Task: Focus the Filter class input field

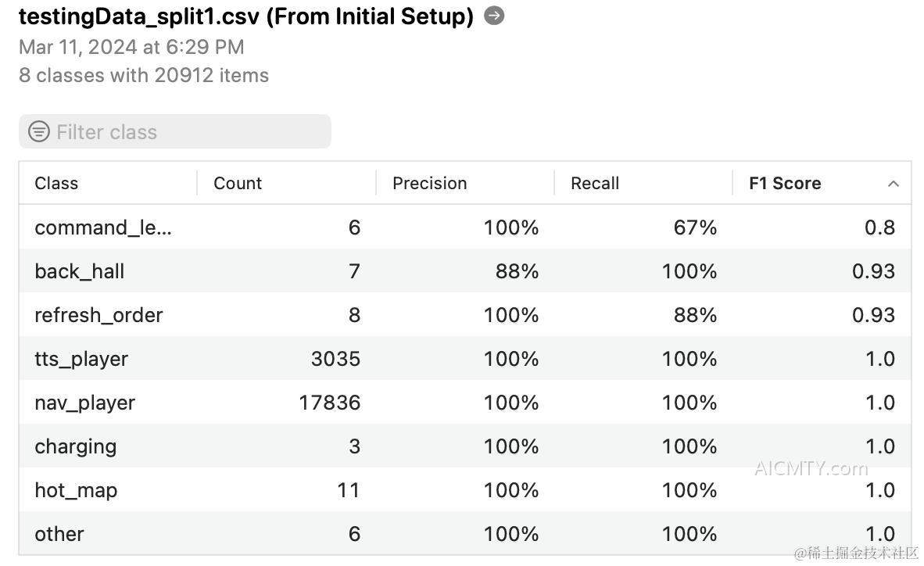Action: click(175, 131)
